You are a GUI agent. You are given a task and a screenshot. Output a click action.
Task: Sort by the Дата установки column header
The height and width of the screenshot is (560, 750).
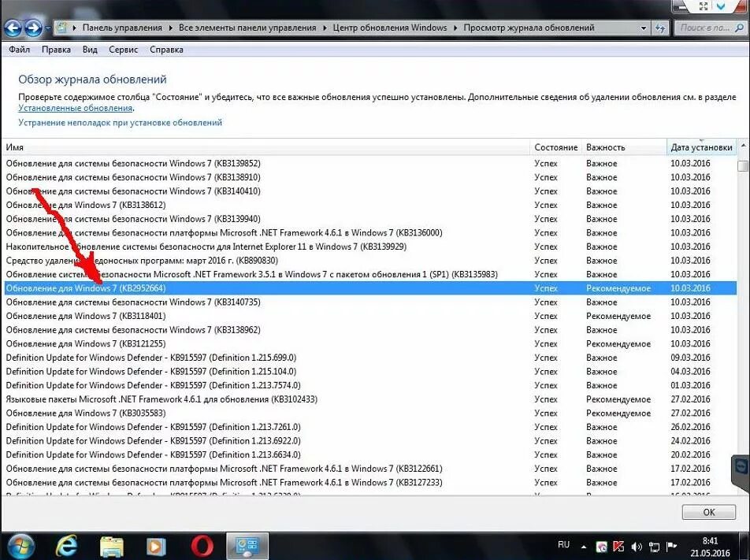[x=701, y=147]
